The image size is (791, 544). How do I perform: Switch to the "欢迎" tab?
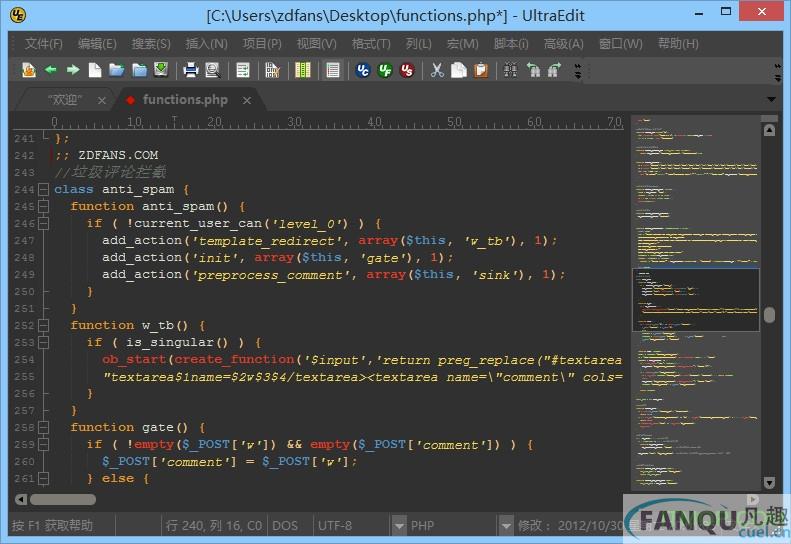pos(65,100)
